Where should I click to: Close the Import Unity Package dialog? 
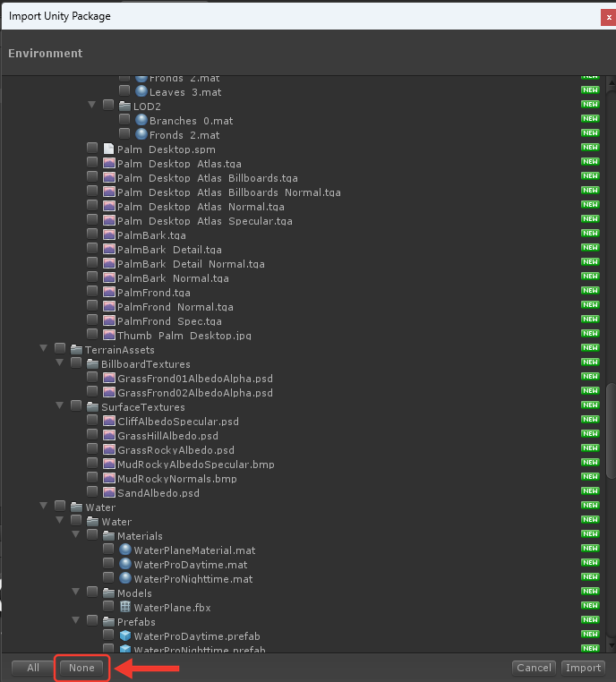(609, 17)
